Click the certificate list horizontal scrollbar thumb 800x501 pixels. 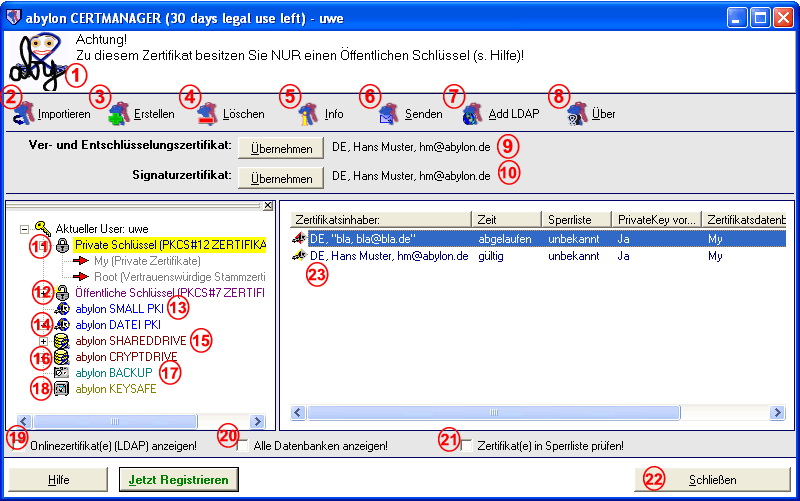point(493,412)
